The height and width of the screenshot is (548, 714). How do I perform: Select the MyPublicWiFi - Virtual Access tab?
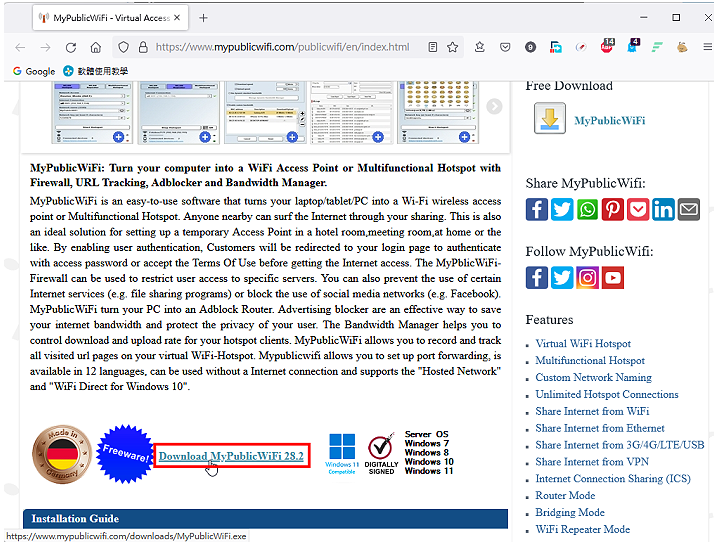(110, 18)
